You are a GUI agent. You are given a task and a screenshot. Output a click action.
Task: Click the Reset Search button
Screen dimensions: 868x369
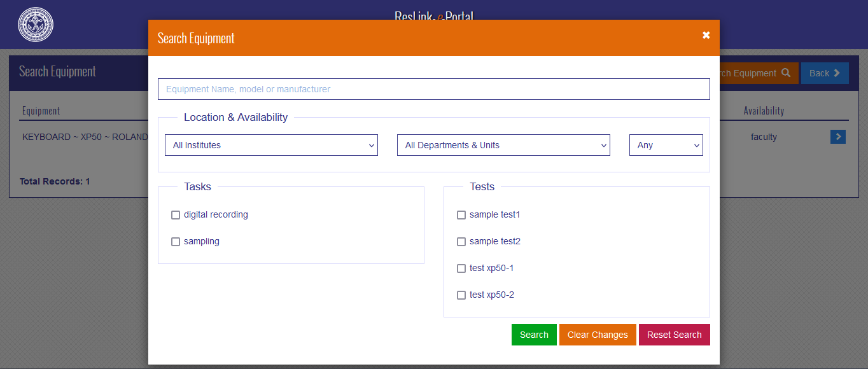674,335
